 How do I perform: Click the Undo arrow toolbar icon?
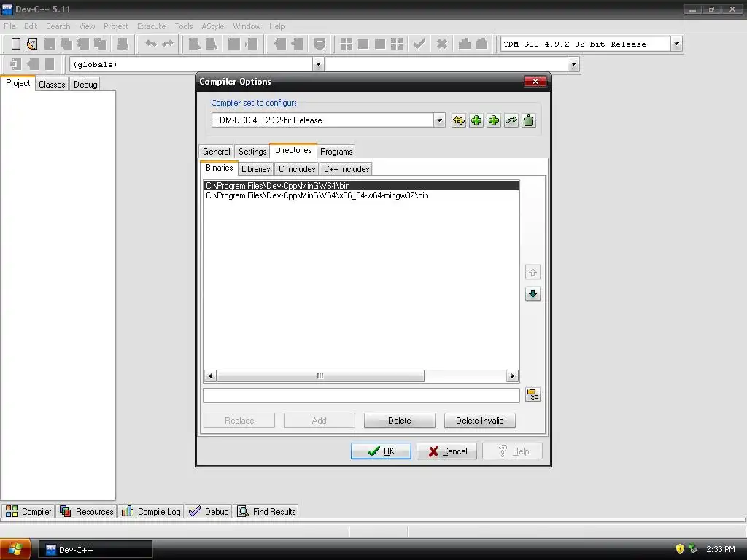click(x=151, y=44)
